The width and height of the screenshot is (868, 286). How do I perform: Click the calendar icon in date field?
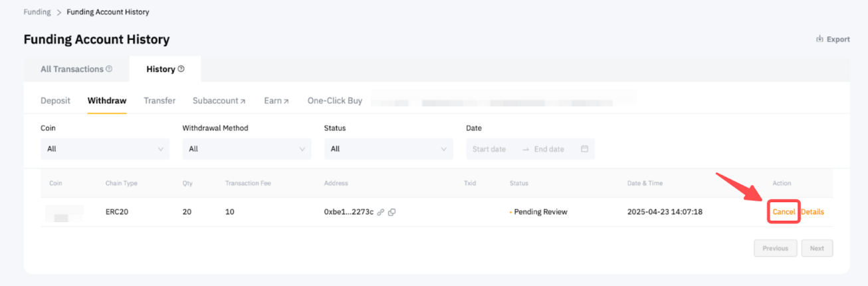[x=584, y=149]
